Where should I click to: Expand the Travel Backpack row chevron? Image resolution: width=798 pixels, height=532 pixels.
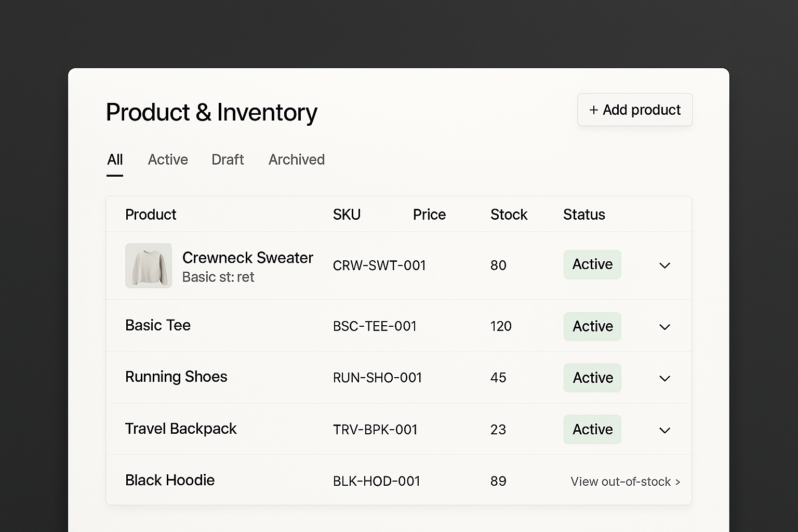coord(664,430)
